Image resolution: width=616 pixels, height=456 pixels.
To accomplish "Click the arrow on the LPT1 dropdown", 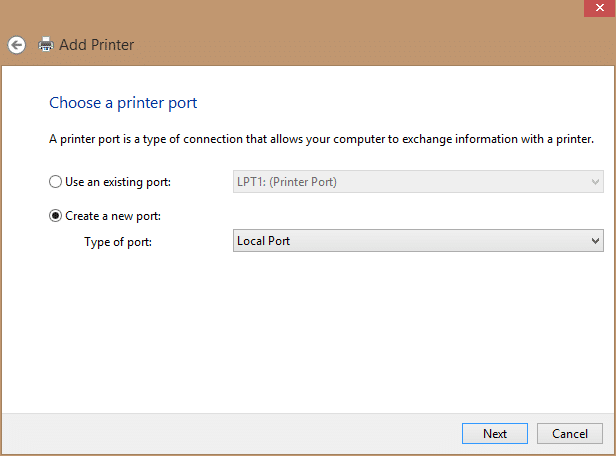I will (x=596, y=183).
